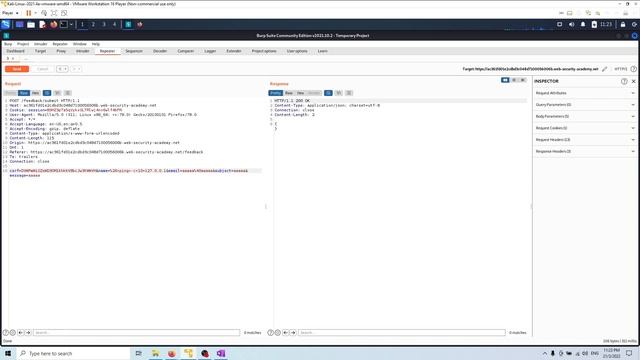This screenshot has height=360, width=640.
Task: Click response search previous-match arrow
Action: click(286, 333)
